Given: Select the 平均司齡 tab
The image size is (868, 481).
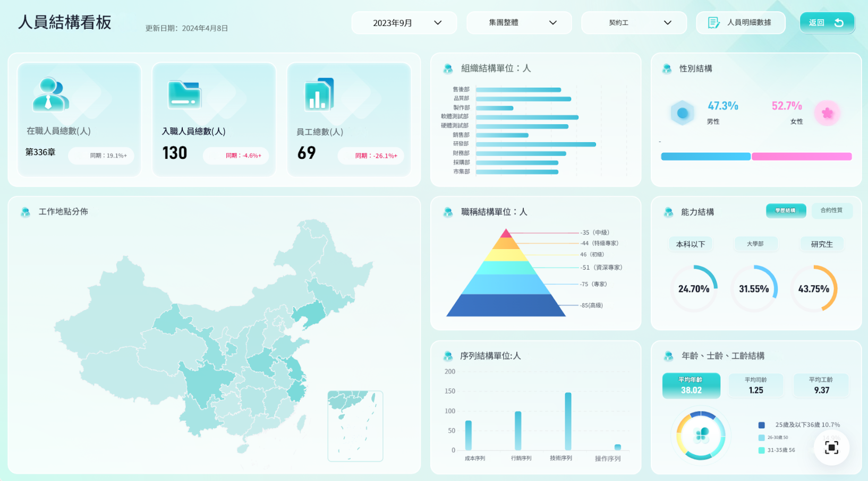Looking at the screenshot, I should [x=755, y=385].
